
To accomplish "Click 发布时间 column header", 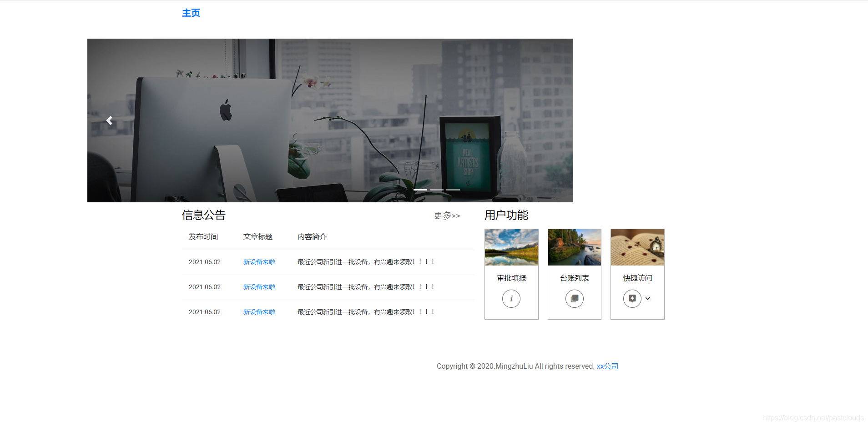I will (203, 237).
